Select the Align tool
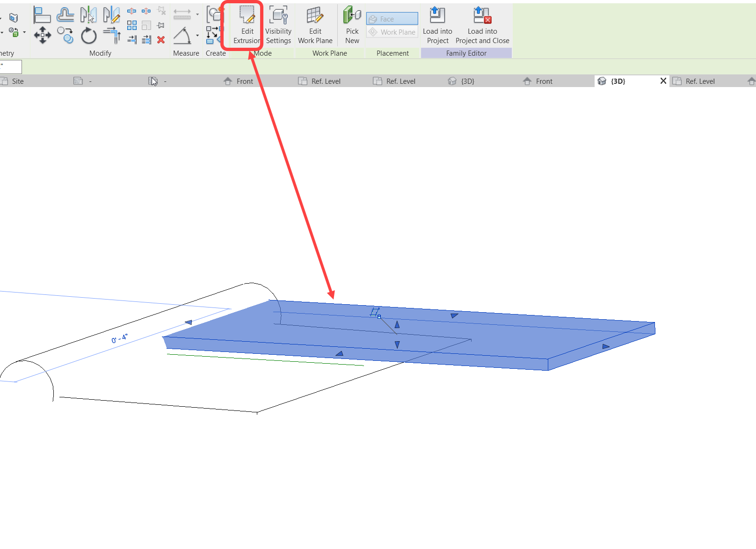 click(42, 14)
